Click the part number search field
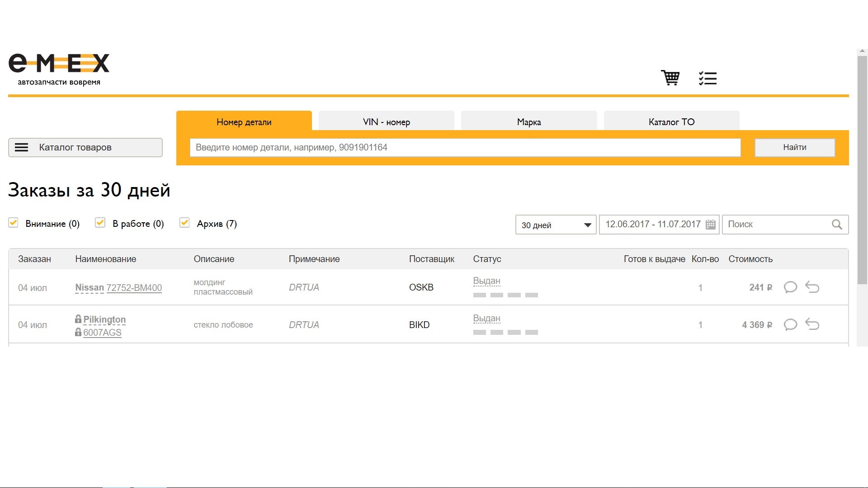The image size is (868, 488). 465,147
